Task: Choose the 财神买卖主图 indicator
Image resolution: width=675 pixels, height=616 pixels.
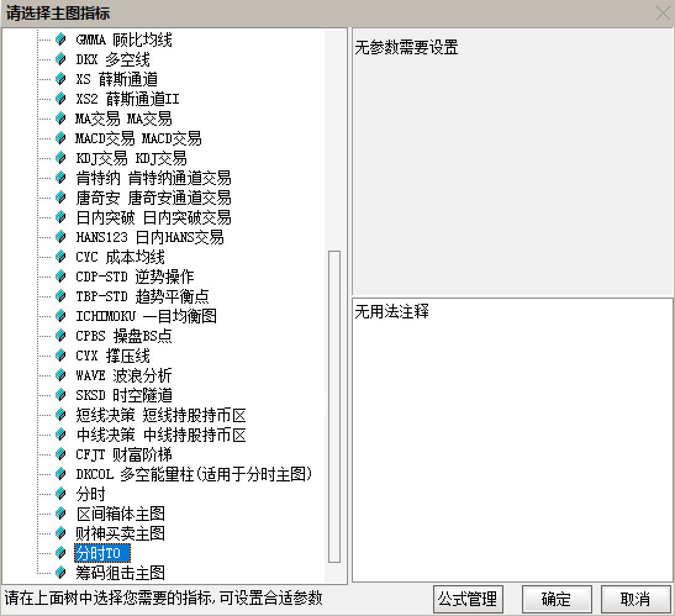Action: click(120, 533)
